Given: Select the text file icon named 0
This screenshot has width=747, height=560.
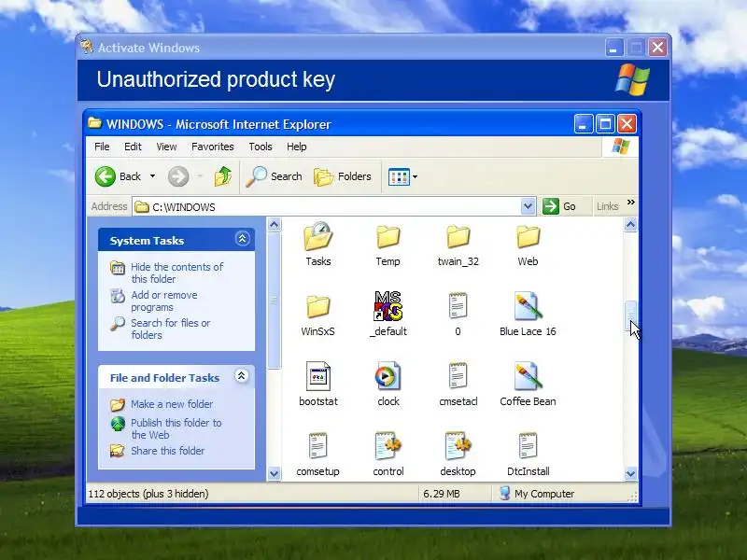Looking at the screenshot, I should click(x=458, y=306).
